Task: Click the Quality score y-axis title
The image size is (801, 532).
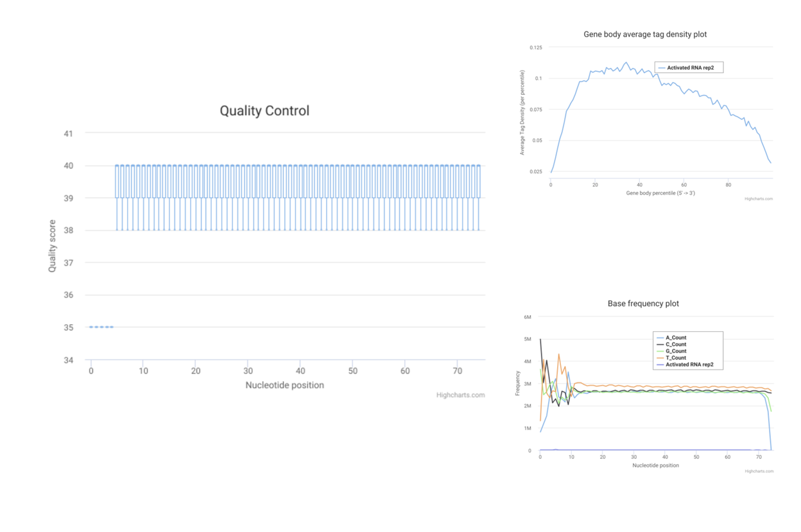Action: point(53,246)
